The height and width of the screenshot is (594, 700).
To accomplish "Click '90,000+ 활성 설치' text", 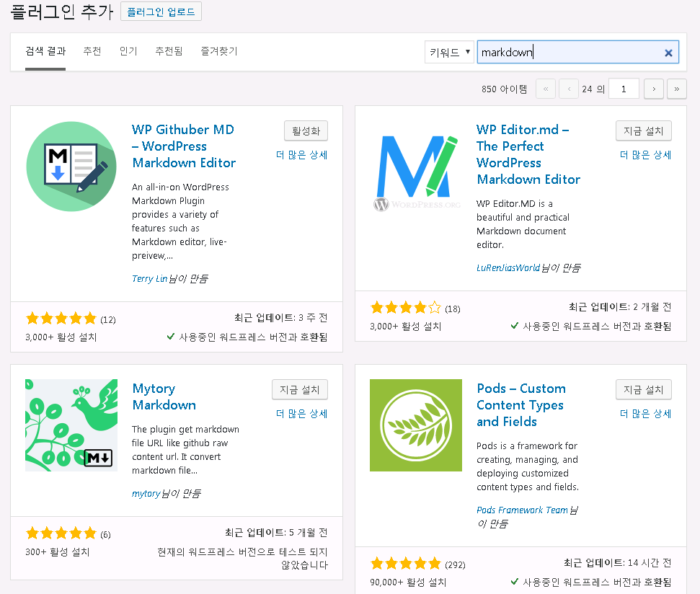I will 408,582.
